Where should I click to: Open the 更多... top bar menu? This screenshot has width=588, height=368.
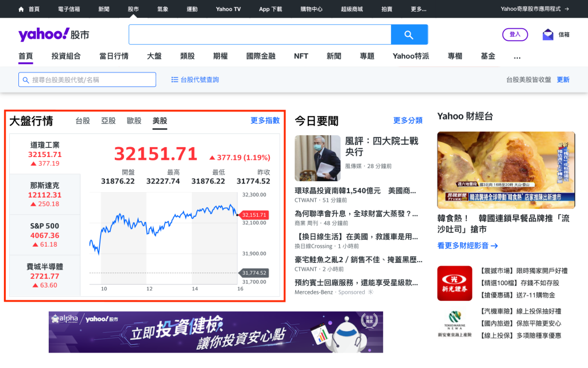(x=418, y=9)
